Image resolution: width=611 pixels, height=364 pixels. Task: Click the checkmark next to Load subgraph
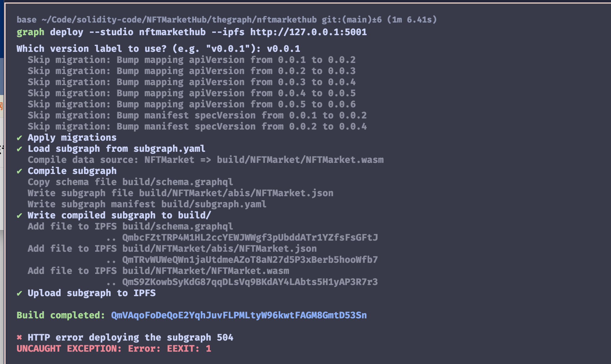(19, 149)
